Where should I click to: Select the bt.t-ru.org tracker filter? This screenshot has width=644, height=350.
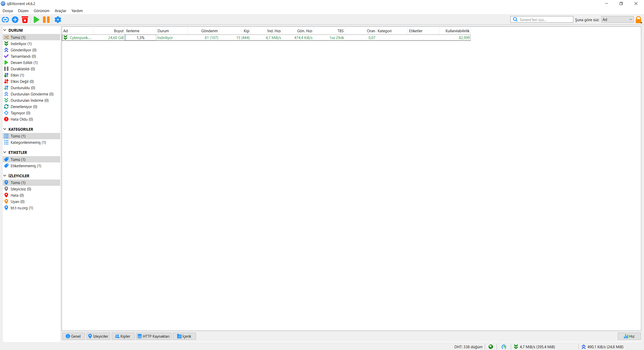tap(22, 208)
